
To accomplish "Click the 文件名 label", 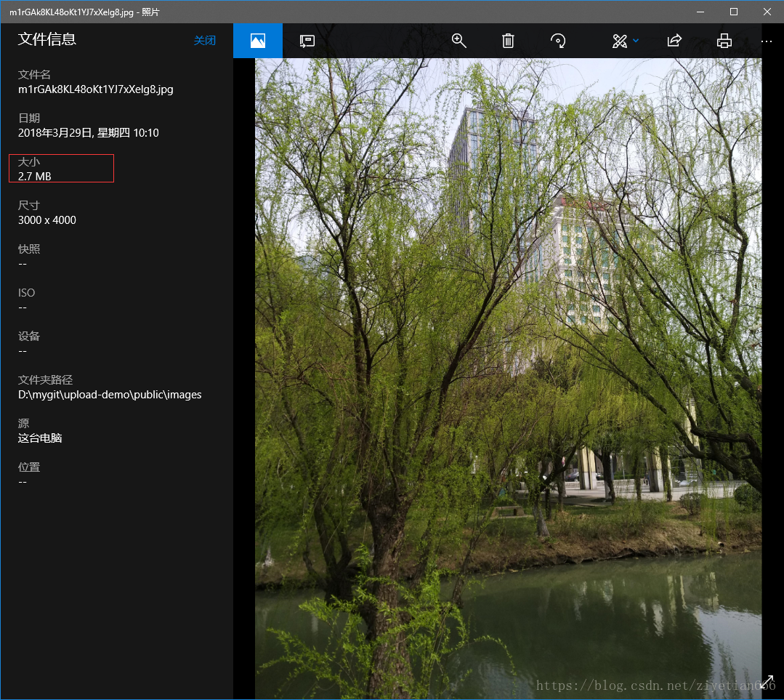I will (x=34, y=75).
